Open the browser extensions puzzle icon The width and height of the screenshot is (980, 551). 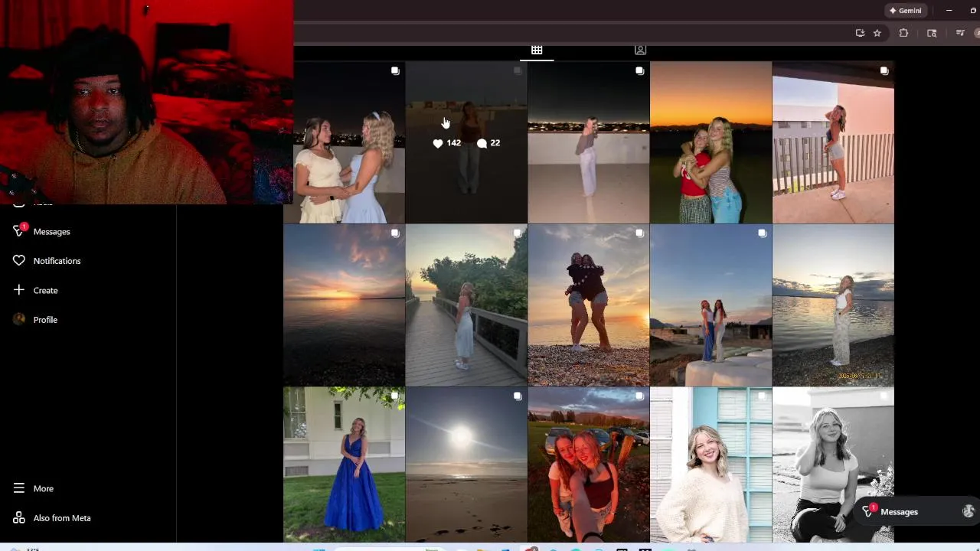(903, 33)
